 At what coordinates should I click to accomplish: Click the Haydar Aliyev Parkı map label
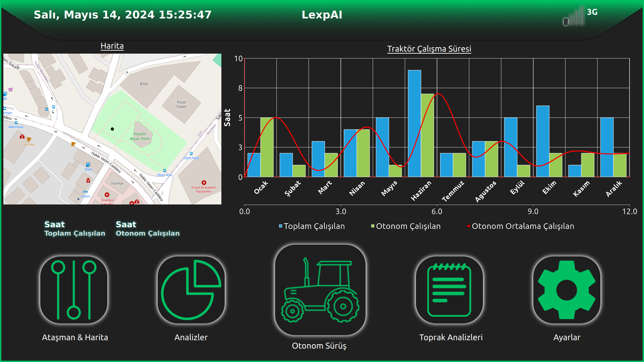point(140,136)
